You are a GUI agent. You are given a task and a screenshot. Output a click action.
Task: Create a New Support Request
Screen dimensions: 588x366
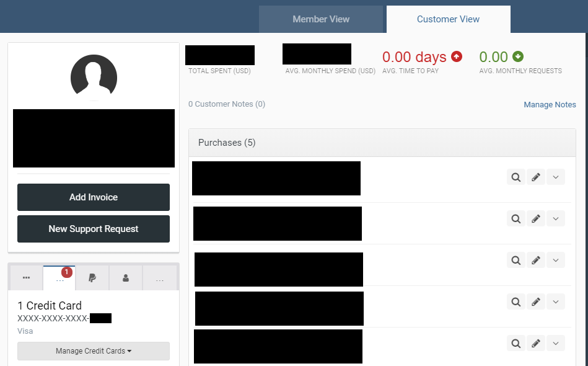[94, 229]
